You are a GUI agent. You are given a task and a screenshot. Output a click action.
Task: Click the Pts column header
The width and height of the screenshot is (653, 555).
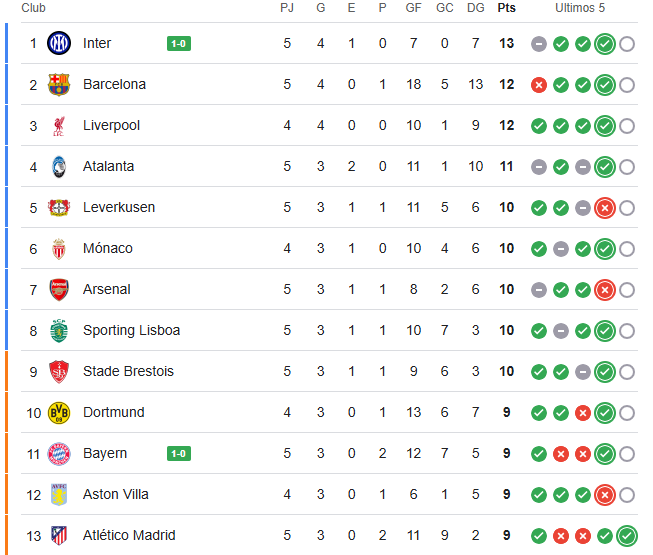pyautogui.click(x=507, y=8)
